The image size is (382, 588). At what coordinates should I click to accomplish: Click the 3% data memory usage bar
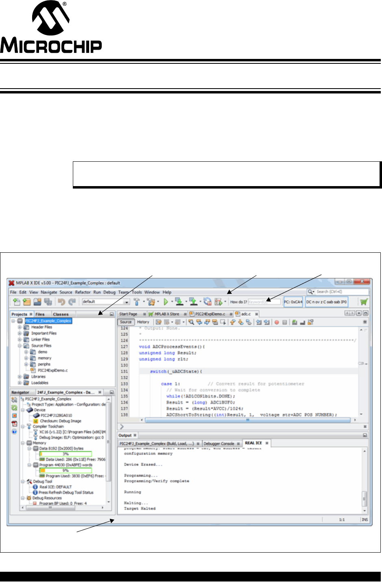[65, 454]
